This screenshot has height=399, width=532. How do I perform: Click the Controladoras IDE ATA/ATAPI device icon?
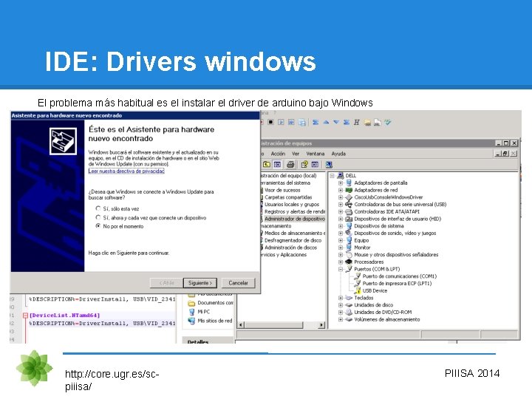tap(349, 211)
